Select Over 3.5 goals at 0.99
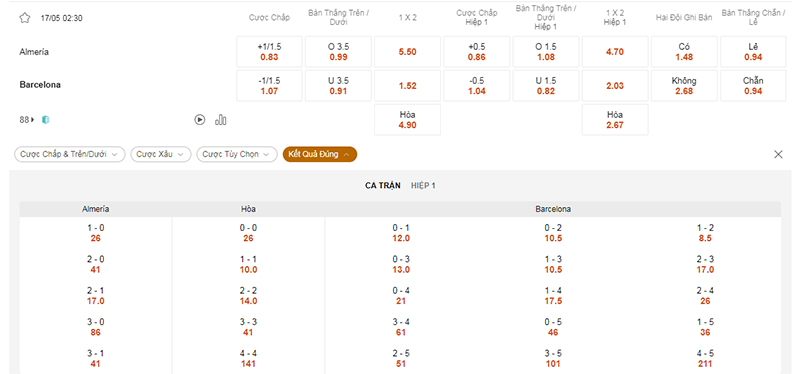This screenshot has height=374, width=800. (338, 52)
